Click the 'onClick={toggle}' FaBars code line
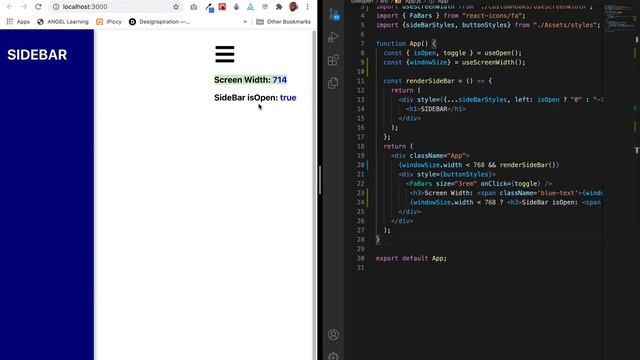The width and height of the screenshot is (640, 360). pos(479,184)
